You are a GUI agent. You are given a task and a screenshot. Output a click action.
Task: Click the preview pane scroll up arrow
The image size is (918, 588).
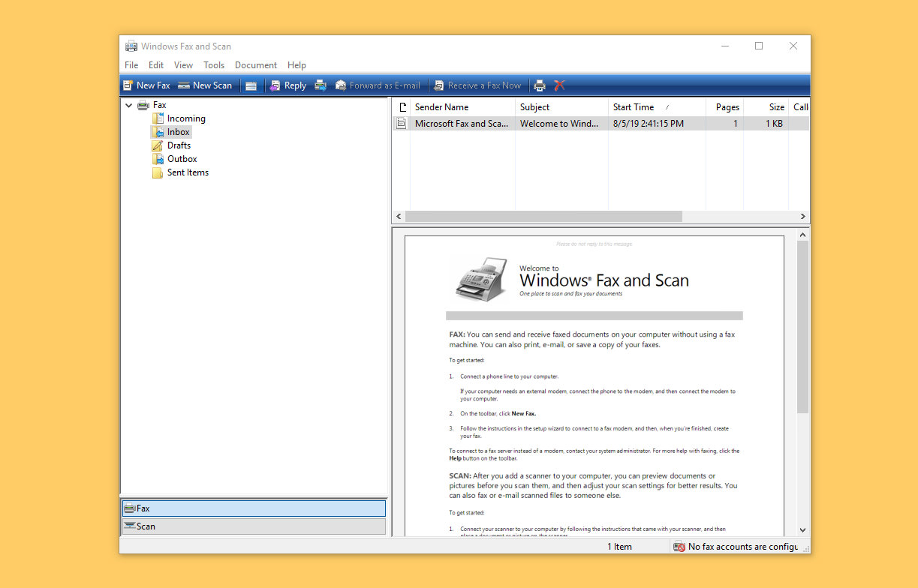[803, 235]
